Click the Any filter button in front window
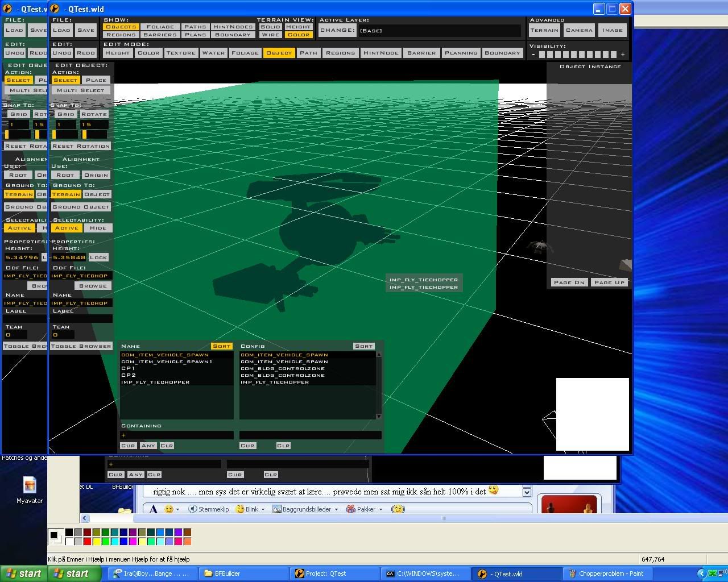 148,446
